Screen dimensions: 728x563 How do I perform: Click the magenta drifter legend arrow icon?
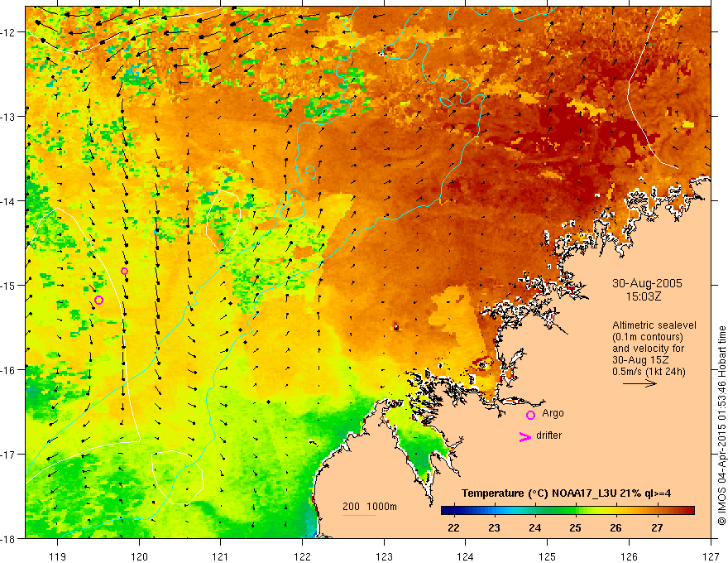[525, 436]
